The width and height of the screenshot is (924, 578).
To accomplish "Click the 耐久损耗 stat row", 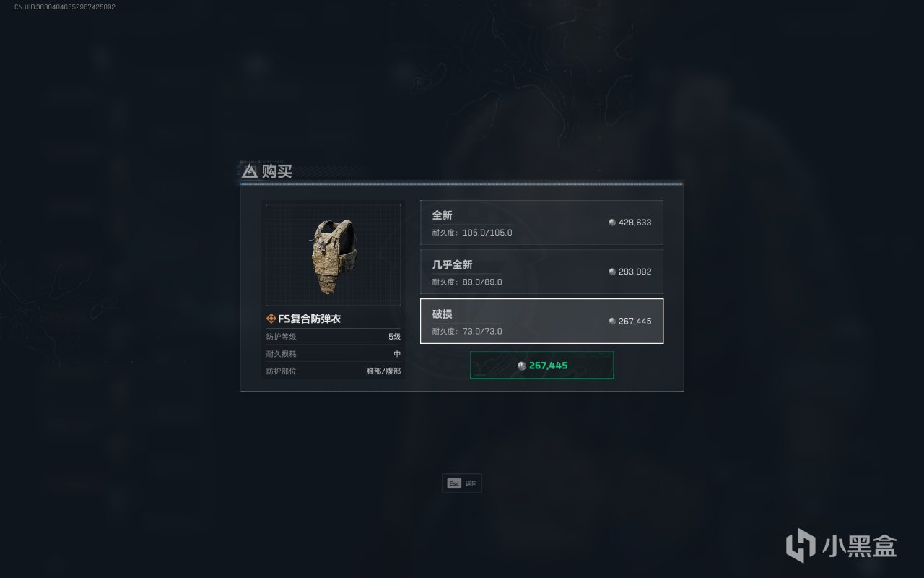I will pyautogui.click(x=334, y=354).
